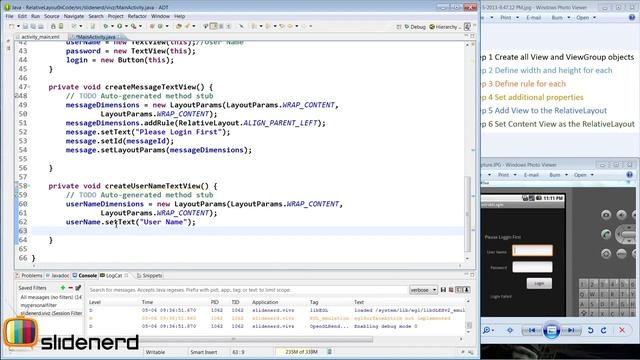The image size is (640, 360).
Task: Collapse the createMessageTextView method fold marker
Action: click(x=29, y=87)
